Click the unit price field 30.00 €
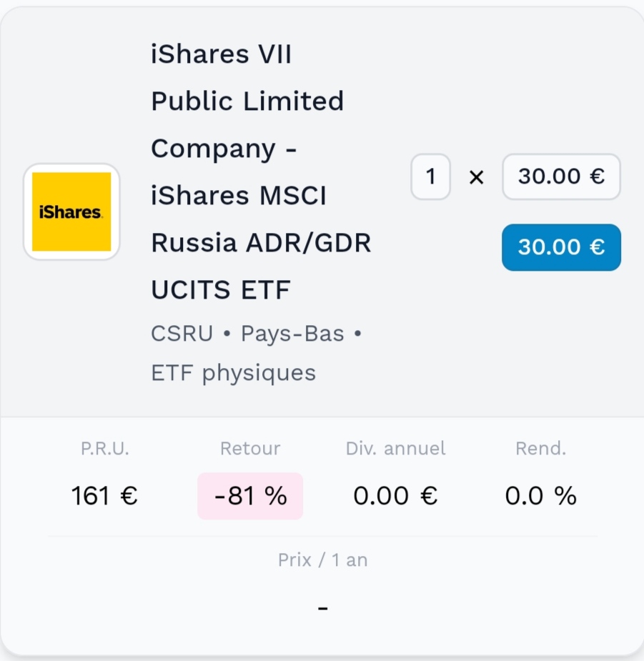The width and height of the screenshot is (644, 661). pos(561,177)
